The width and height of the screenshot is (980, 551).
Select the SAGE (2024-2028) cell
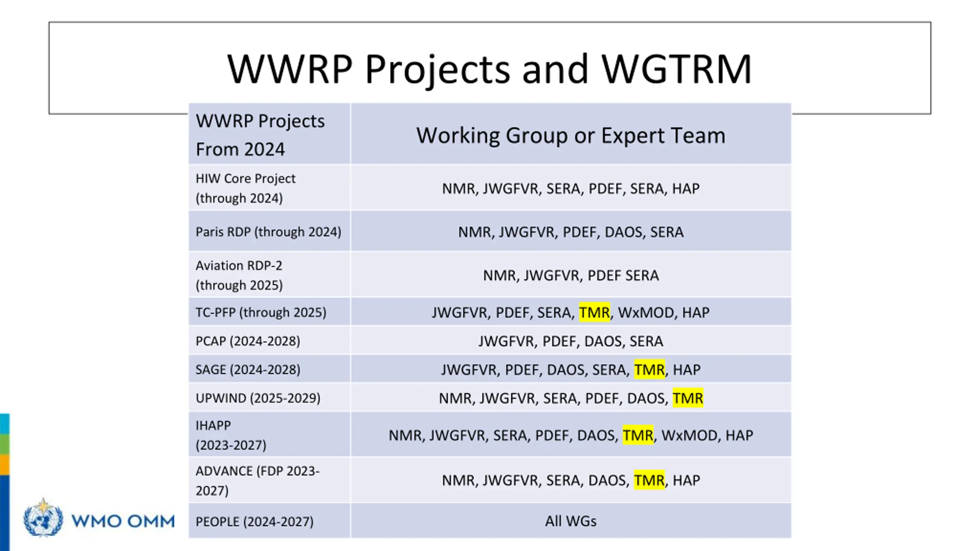tap(269, 369)
